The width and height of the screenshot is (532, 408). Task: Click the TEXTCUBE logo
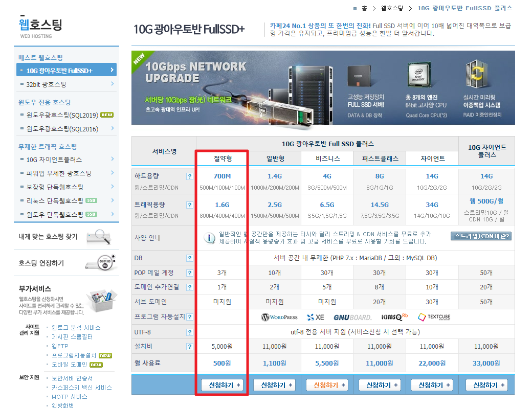coord(434,317)
